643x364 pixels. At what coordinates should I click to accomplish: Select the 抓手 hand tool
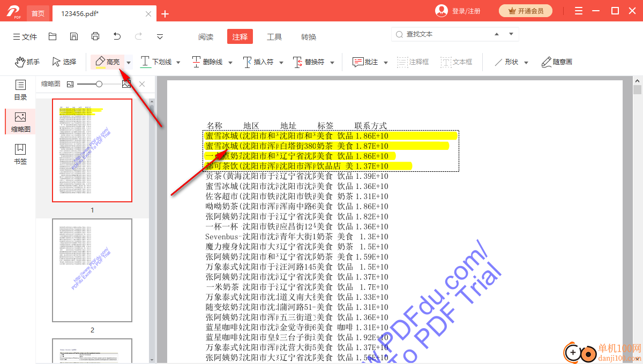[x=27, y=62]
